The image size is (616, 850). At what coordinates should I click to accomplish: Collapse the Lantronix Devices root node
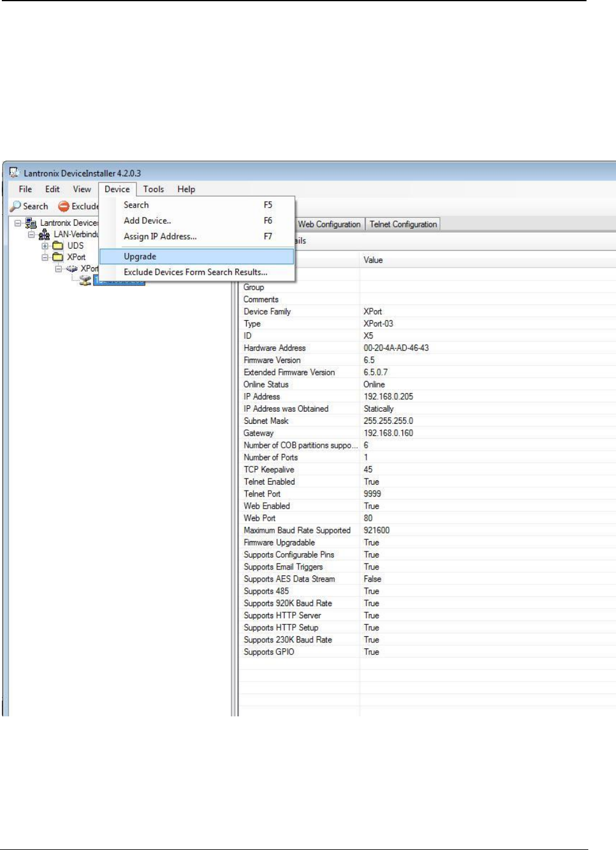(x=18, y=223)
